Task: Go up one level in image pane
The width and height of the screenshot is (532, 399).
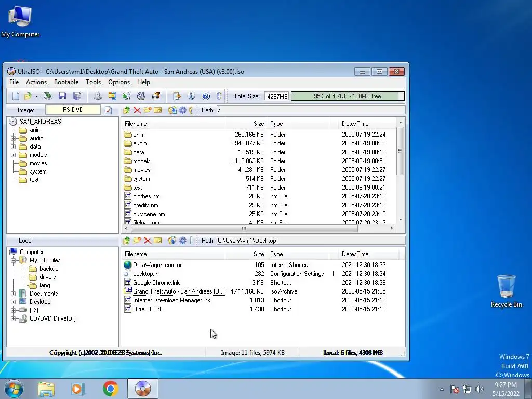Action: 127,110
